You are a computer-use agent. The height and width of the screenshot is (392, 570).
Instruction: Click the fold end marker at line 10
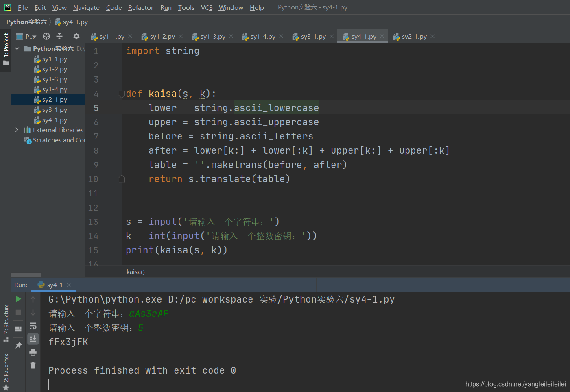(121, 179)
